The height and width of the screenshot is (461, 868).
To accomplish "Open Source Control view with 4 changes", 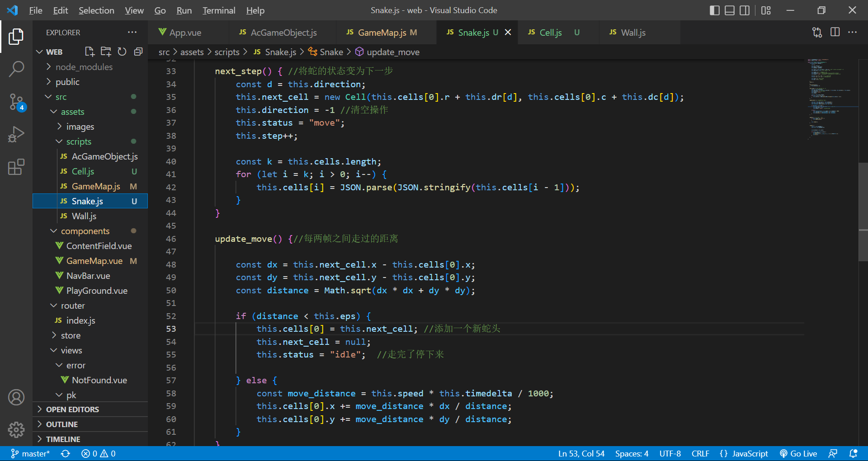I will (16, 102).
